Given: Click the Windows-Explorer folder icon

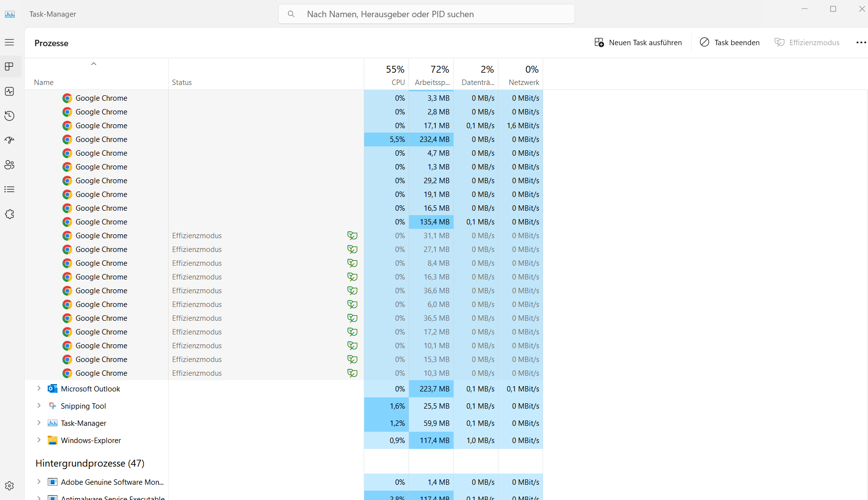Looking at the screenshot, I should (53, 441).
